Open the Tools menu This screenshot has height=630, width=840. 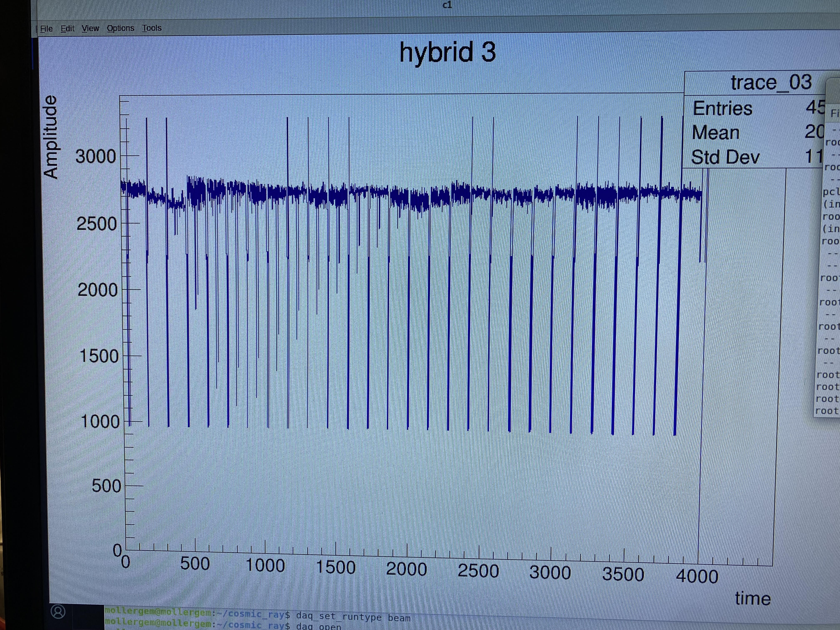[151, 28]
